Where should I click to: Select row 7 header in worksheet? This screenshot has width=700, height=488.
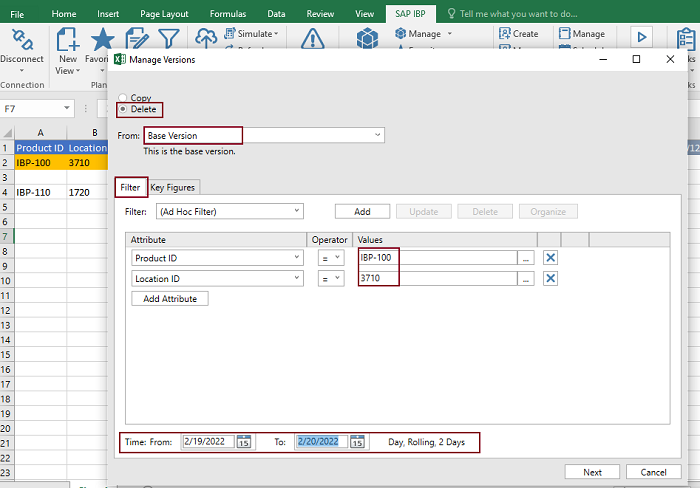[x=6, y=236]
